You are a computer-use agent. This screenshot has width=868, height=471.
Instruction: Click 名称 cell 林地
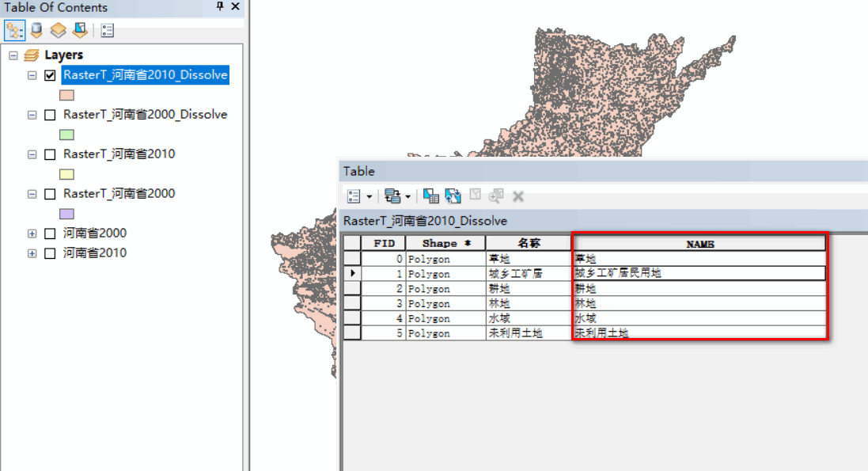[x=529, y=303]
